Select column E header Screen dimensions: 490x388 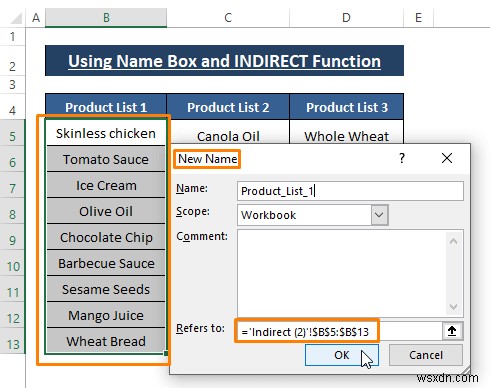click(418, 18)
